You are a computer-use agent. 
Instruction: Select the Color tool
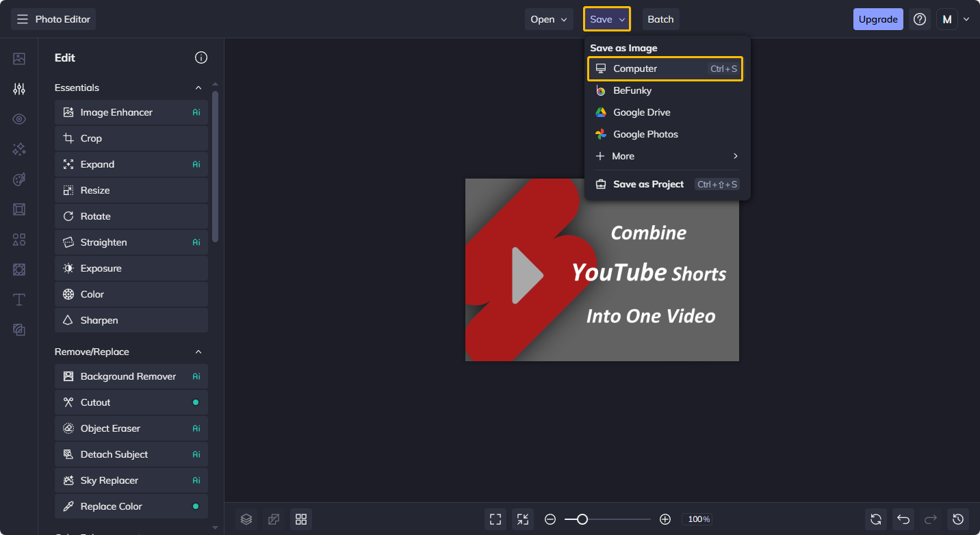tap(131, 294)
